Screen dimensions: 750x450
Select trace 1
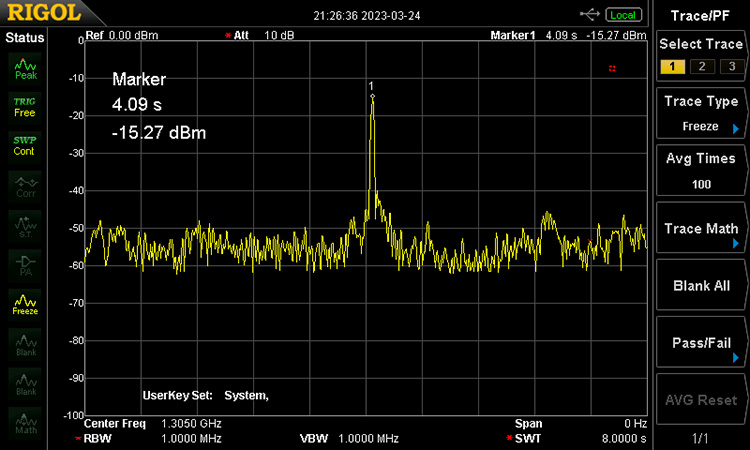click(x=672, y=66)
